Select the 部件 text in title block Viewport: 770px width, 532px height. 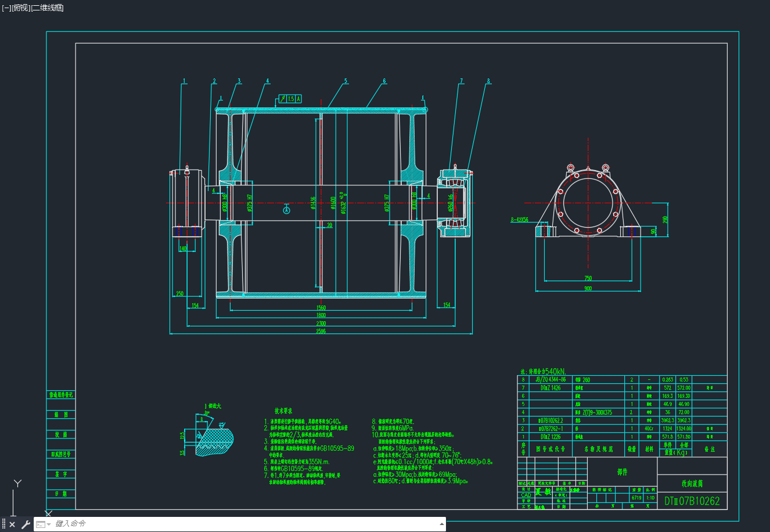click(622, 472)
